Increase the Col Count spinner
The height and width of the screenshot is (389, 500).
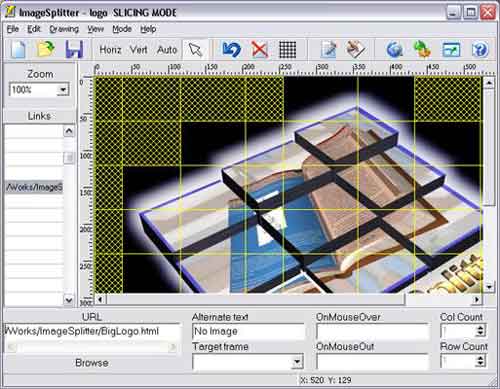click(x=481, y=328)
